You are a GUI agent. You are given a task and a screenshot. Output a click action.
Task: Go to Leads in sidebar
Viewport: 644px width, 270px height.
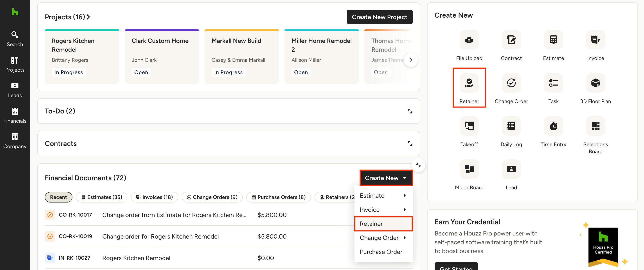click(15, 90)
